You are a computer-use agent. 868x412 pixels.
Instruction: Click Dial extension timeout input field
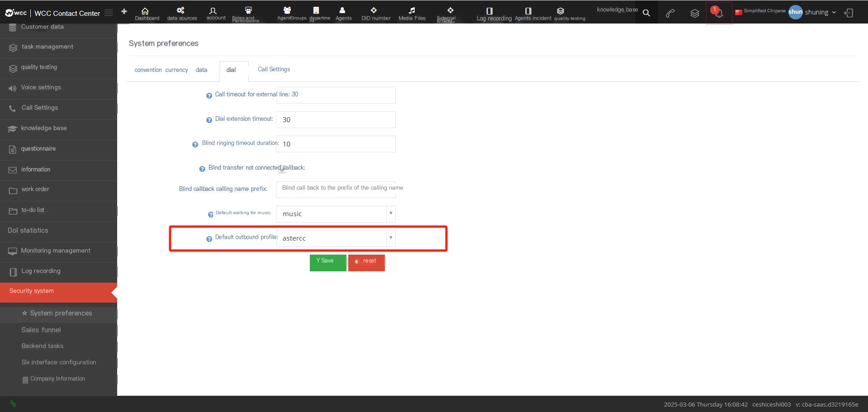click(x=336, y=119)
